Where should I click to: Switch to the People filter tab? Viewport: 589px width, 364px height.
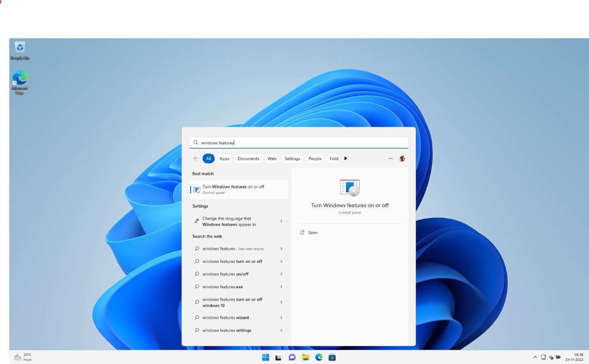coord(315,158)
